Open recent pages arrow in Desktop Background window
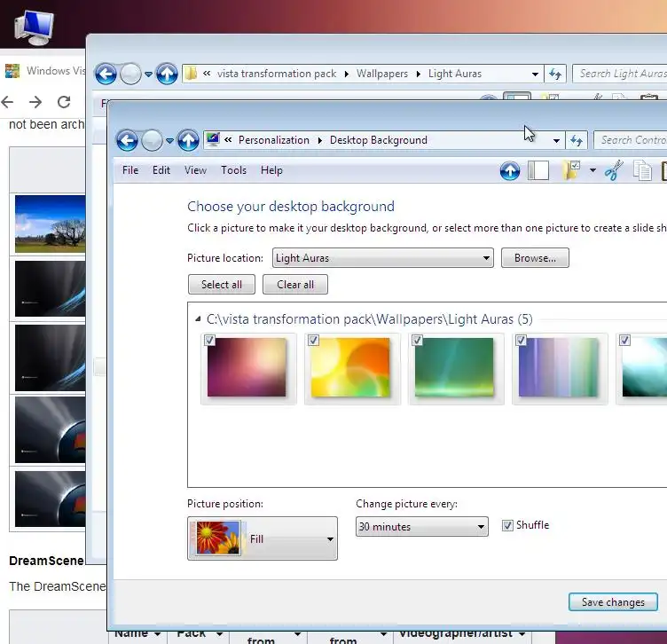Image resolution: width=667 pixels, height=644 pixels. tap(169, 141)
